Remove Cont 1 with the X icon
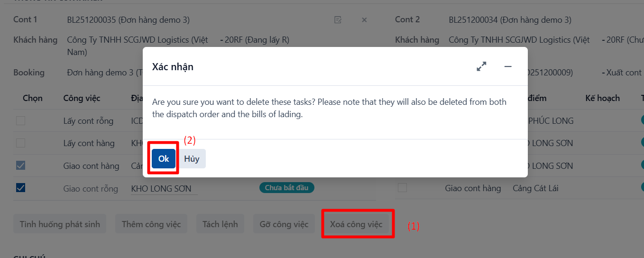 coord(364,20)
